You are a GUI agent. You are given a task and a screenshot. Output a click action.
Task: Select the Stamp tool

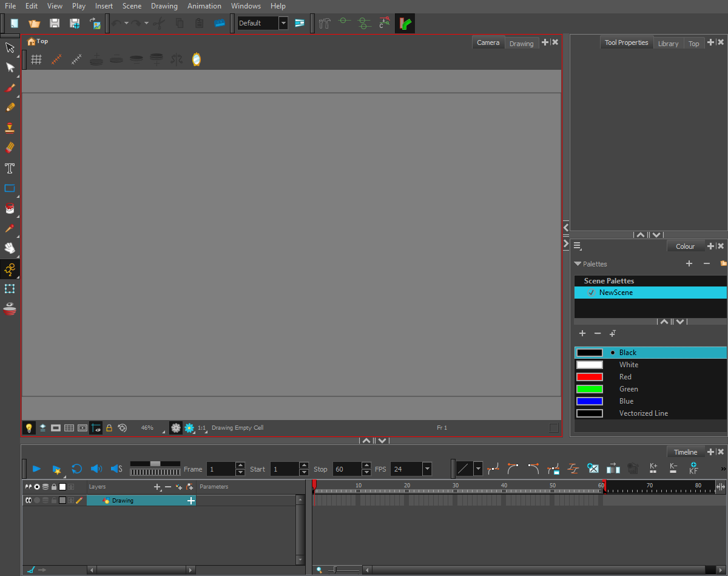[x=10, y=127]
